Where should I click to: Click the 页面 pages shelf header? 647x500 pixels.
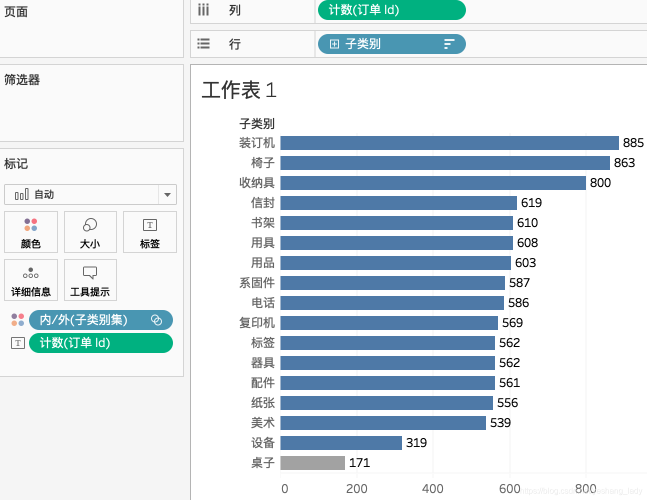tap(16, 12)
